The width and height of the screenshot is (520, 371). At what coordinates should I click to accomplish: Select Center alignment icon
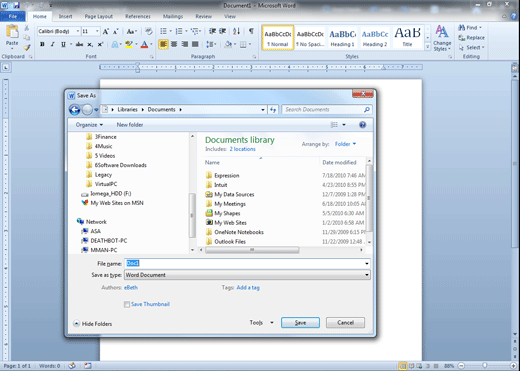click(174, 44)
